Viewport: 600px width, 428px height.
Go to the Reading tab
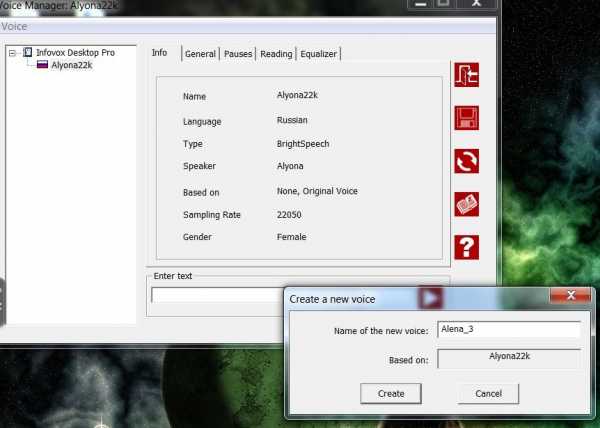[276, 54]
